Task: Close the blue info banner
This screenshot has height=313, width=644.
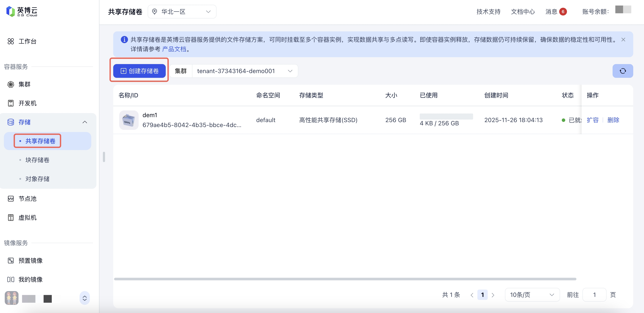Action: 623,40
